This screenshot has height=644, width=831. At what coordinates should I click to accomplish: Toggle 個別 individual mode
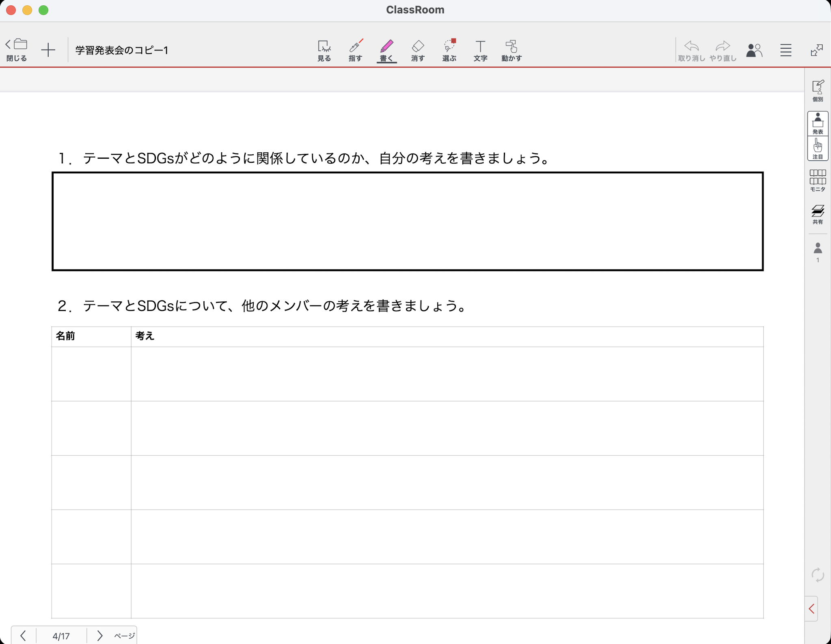818,91
